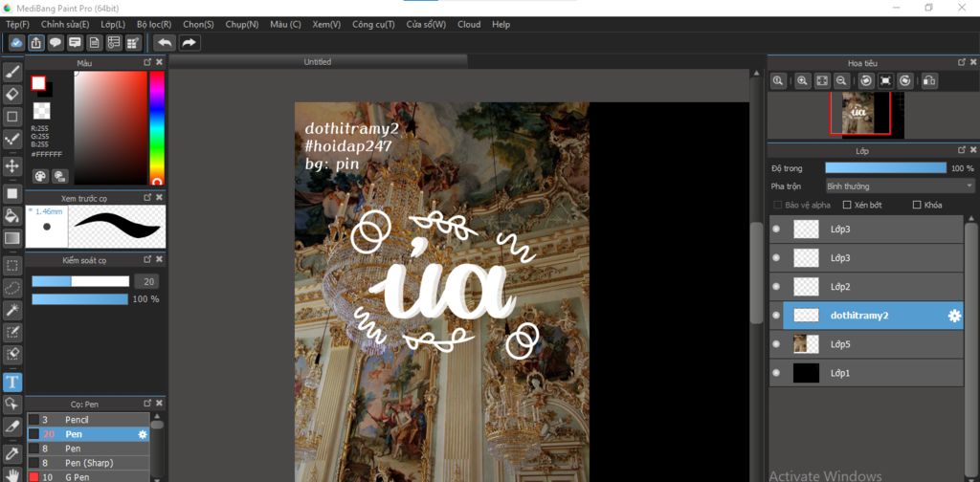Screen dimensions: 980x482
Task: Select the Lớp5 layer
Action: coord(866,344)
